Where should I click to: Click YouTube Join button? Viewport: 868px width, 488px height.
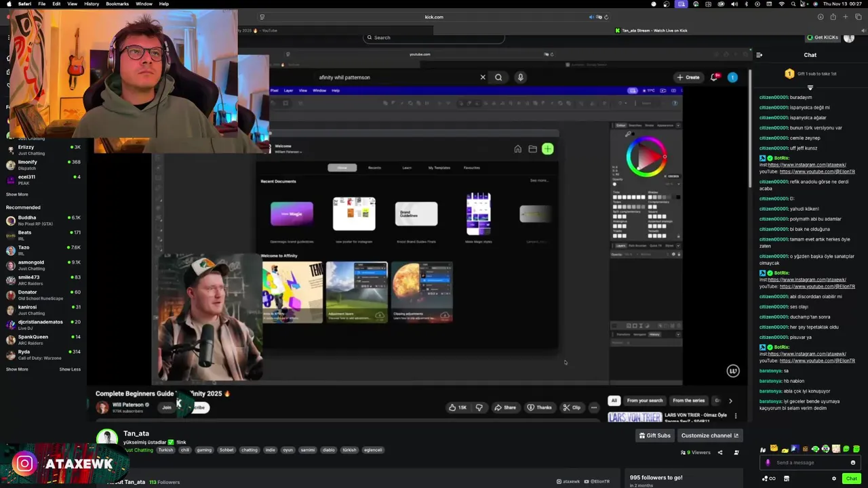coord(167,407)
